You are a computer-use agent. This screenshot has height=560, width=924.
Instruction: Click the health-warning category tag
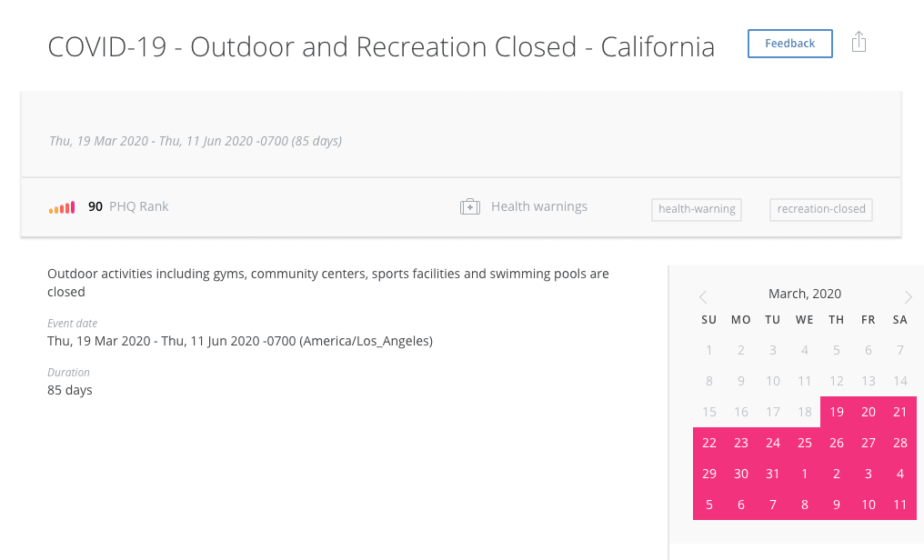coord(696,209)
